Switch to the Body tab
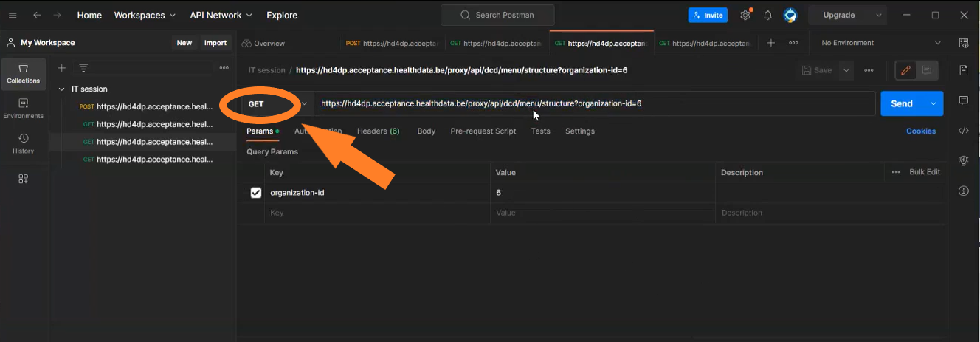Screen dimensions: 980x342 [x=426, y=131]
